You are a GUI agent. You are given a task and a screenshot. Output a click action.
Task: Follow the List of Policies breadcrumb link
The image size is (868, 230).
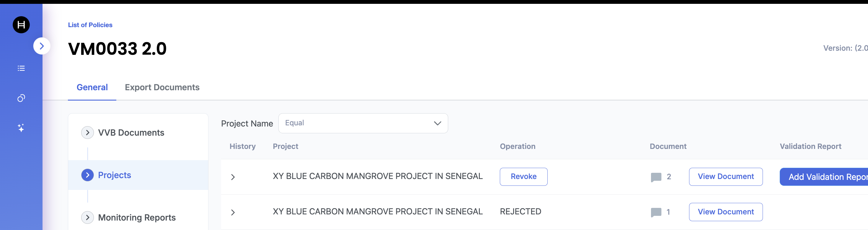90,25
